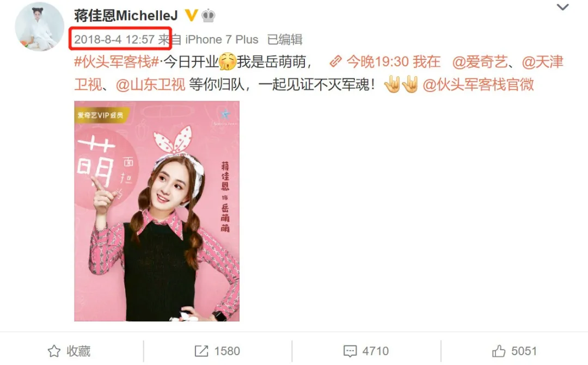Click the iPhone 7 Plus source link
This screenshot has width=588, height=365.
coord(222,39)
